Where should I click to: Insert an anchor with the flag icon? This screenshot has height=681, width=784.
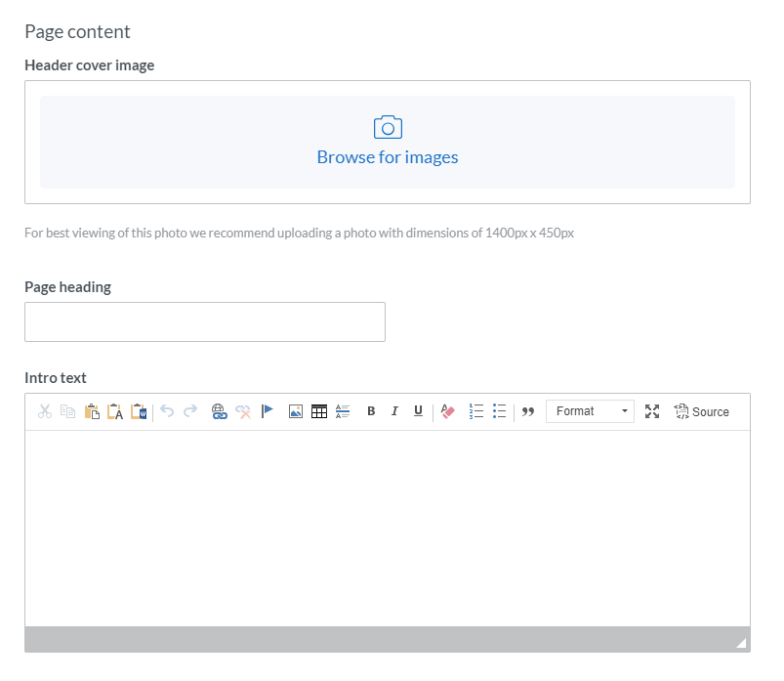267,411
